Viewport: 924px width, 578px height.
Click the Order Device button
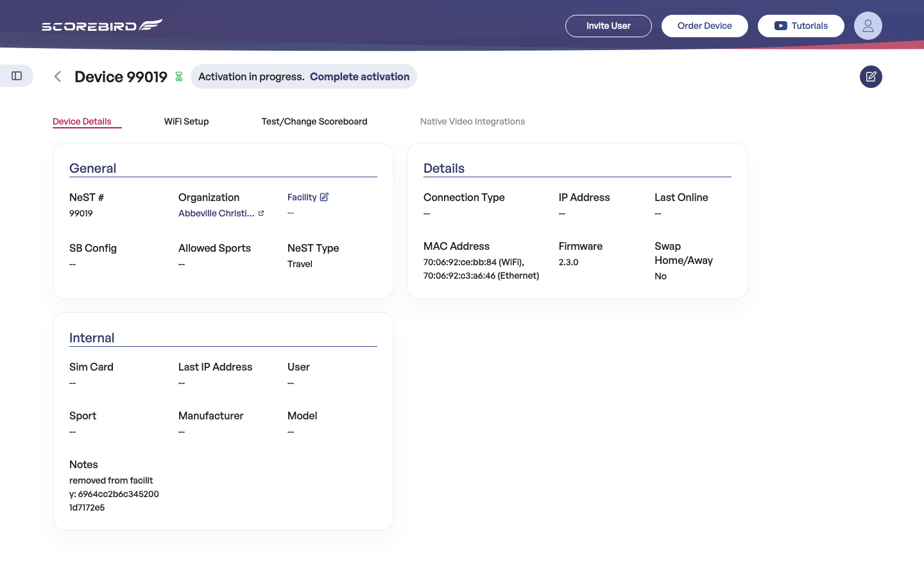[705, 26]
